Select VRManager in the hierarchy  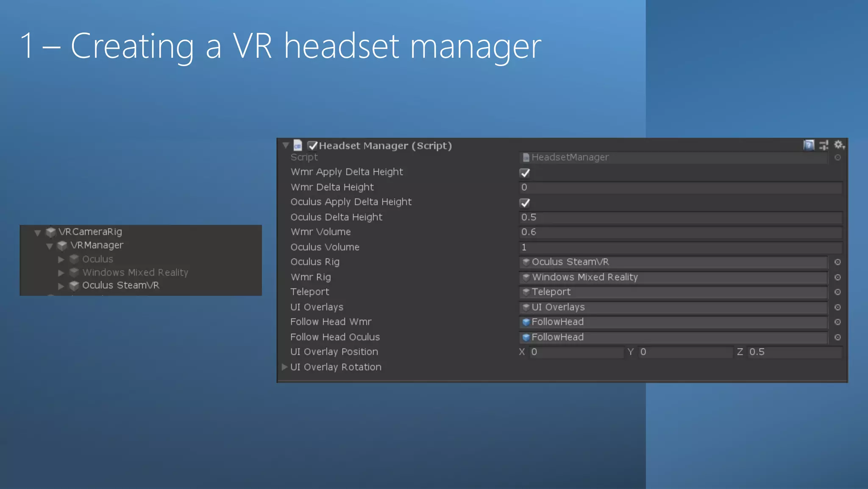[x=97, y=246]
